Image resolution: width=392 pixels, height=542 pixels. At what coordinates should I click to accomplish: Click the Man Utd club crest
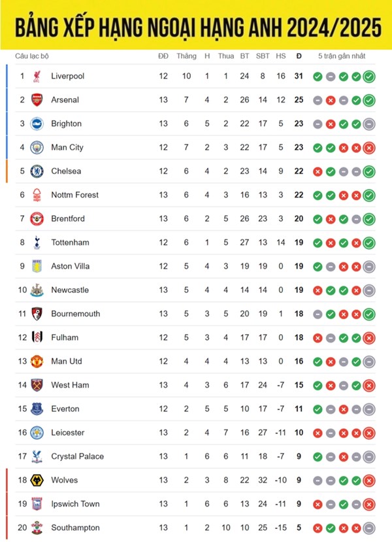coord(37,362)
